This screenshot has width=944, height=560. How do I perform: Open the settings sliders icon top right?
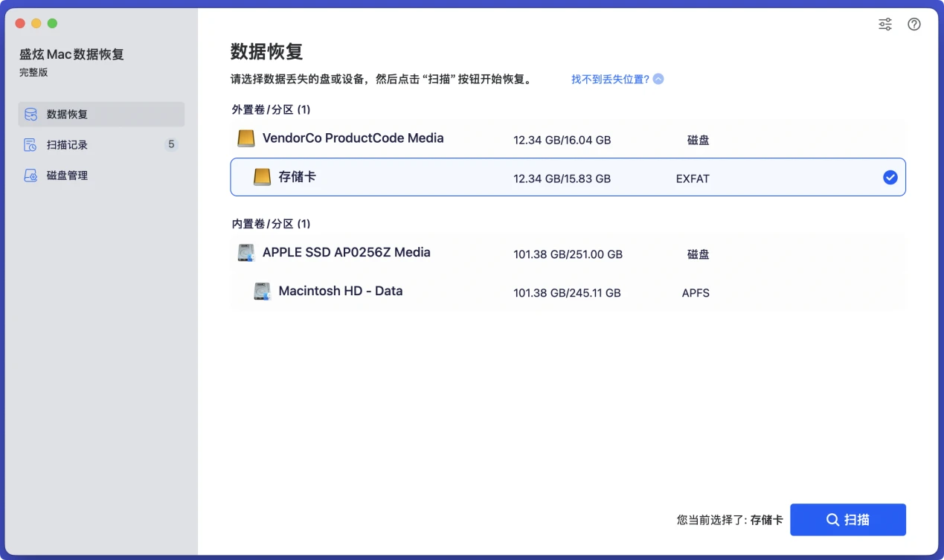(x=884, y=24)
